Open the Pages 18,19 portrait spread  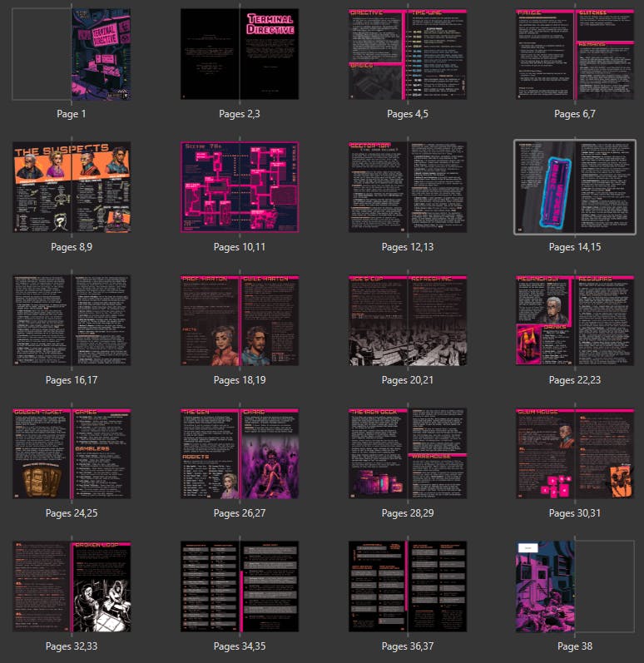click(240, 320)
